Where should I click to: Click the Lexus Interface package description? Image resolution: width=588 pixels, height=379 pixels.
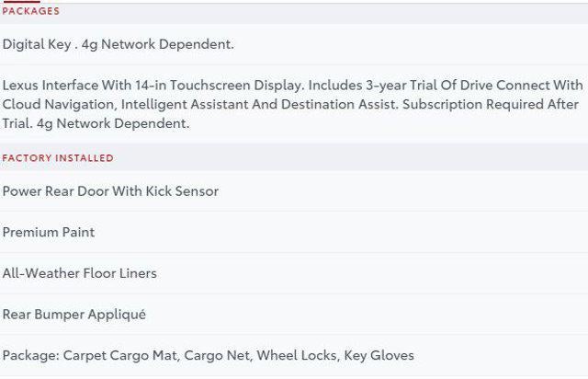point(292,104)
